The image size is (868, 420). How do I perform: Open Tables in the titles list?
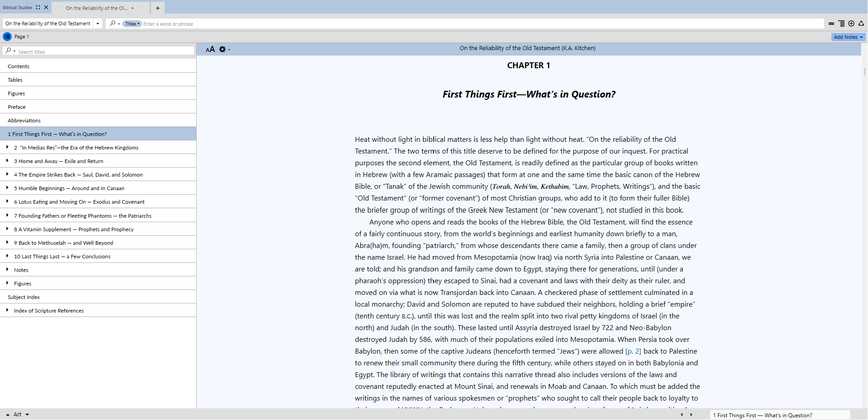tap(98, 79)
